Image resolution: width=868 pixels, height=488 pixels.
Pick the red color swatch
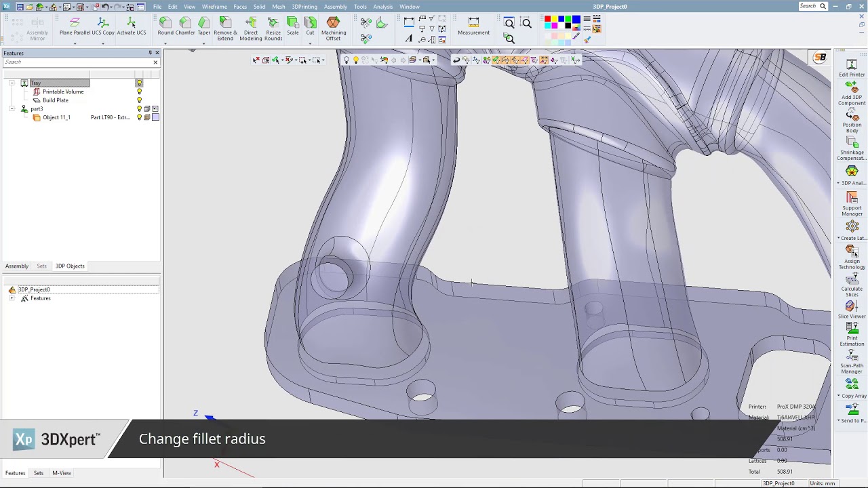coord(548,19)
